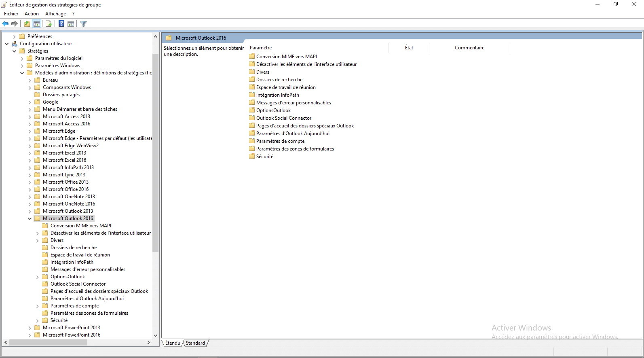Collapse the Configuration utilisateur node
Screen dimensions: 644x358
click(x=6, y=44)
